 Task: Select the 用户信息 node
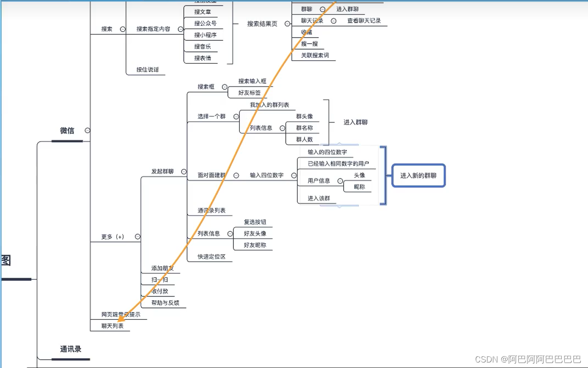tap(319, 181)
